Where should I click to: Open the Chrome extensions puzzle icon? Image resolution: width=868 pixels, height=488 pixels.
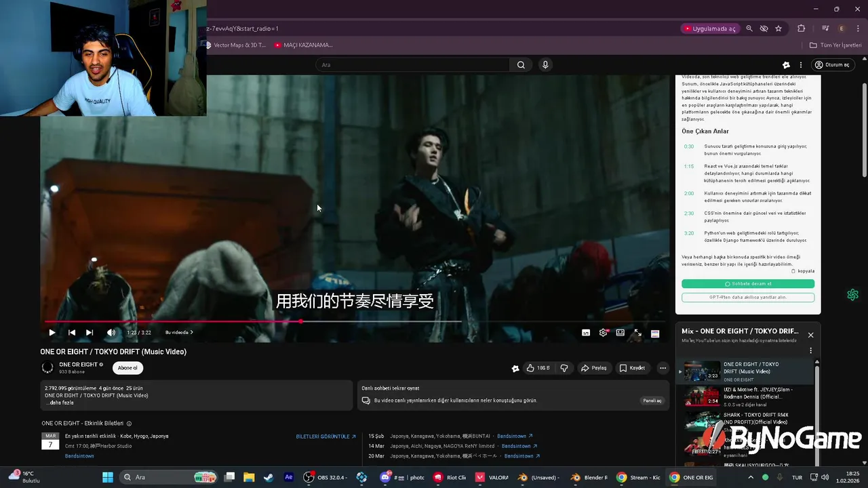[x=802, y=28]
